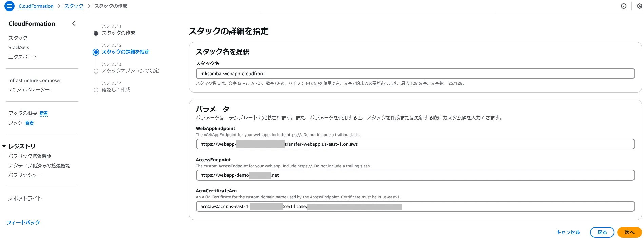
Task: Open StackSets in the sidebar
Action: click(x=19, y=47)
